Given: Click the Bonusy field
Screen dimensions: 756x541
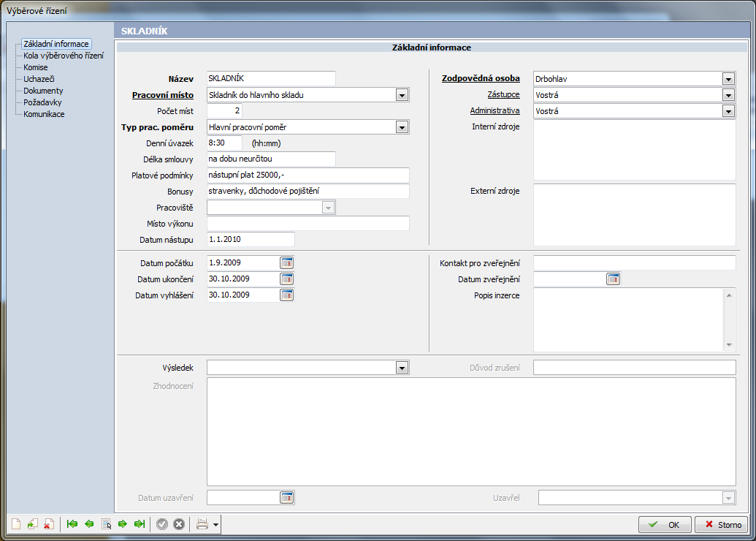Looking at the screenshot, I should tap(308, 191).
